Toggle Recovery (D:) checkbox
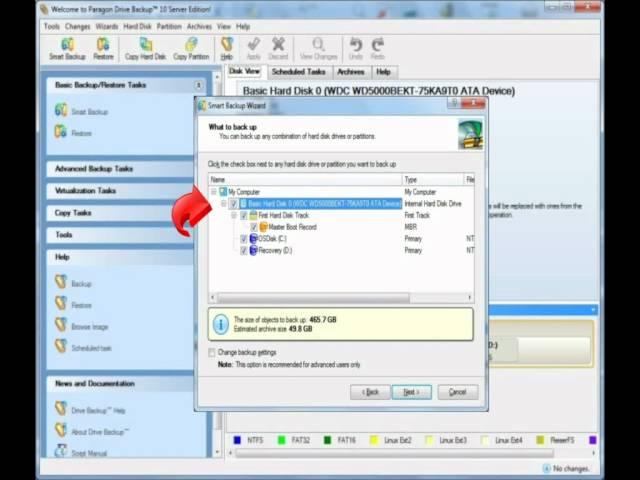This screenshot has height=480, width=640. click(244, 250)
